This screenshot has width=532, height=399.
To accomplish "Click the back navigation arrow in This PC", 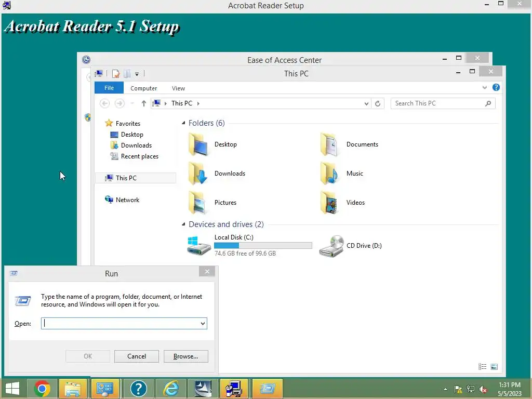I will [104, 103].
